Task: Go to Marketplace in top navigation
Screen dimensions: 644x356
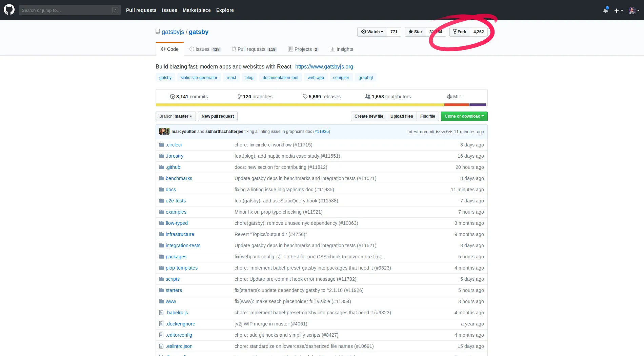Action: pos(197,10)
